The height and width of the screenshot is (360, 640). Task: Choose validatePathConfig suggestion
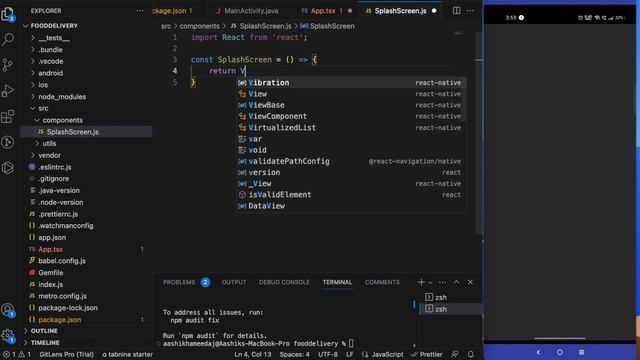click(351, 161)
